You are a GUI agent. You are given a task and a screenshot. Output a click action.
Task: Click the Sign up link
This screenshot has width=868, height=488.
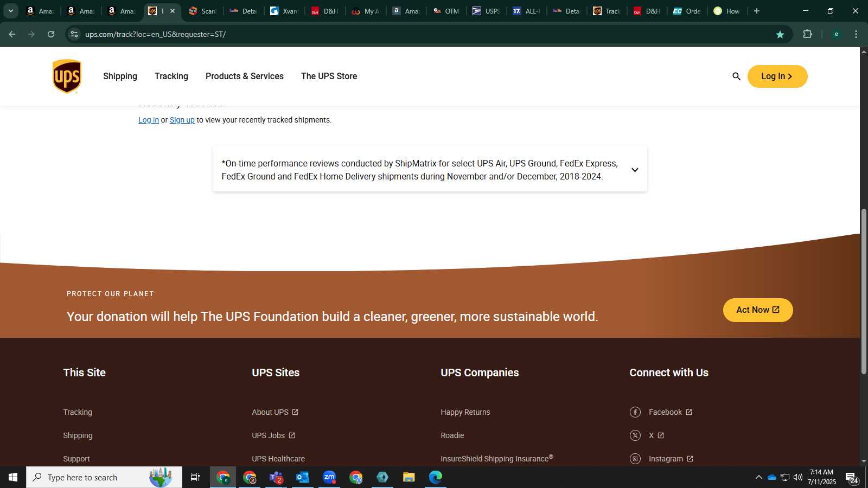click(x=182, y=120)
